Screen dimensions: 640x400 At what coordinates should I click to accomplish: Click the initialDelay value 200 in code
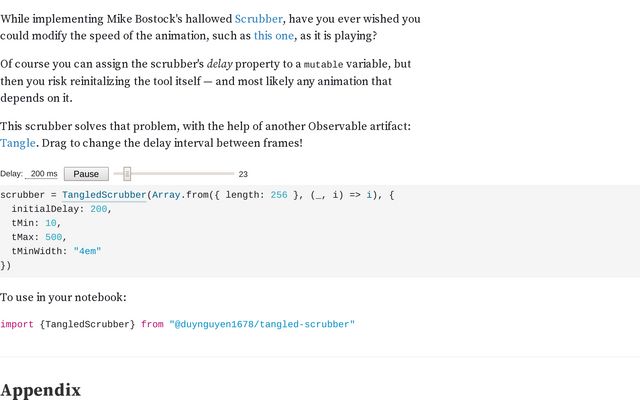coord(98,209)
